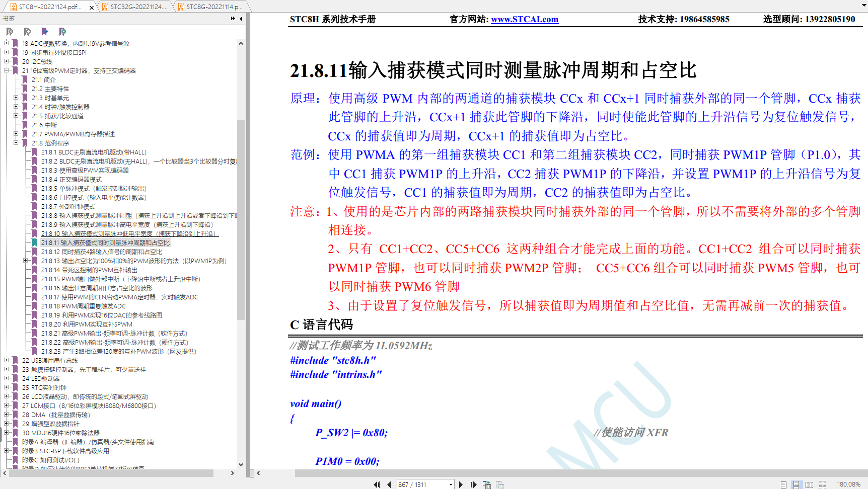Open the page number dropdown arrow
Image resolution: width=868 pixels, height=489 pixels.
[451, 484]
